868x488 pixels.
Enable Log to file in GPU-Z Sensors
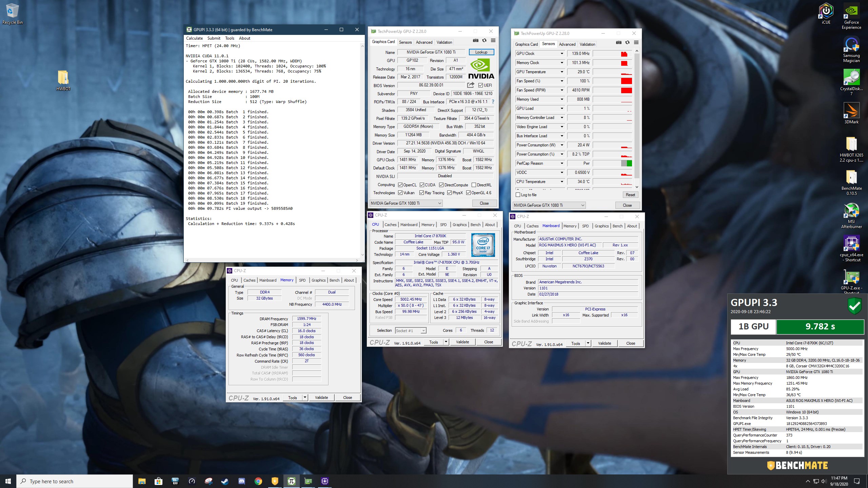pyautogui.click(x=518, y=195)
